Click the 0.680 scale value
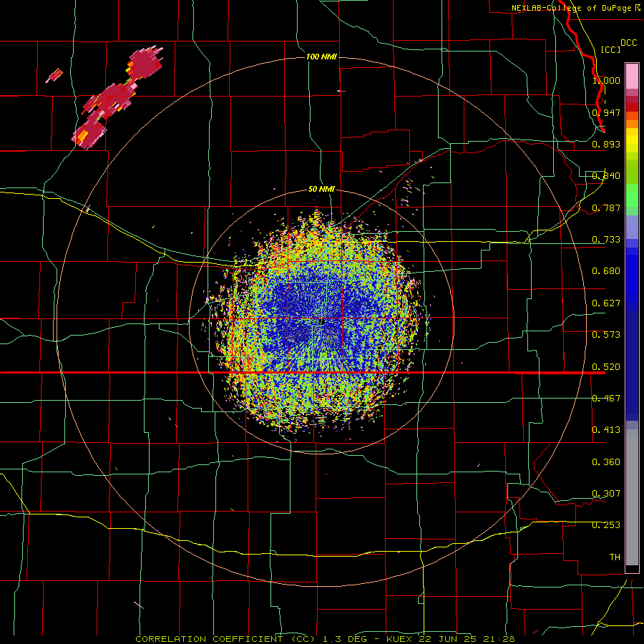This screenshot has width=644, height=644. point(606,270)
